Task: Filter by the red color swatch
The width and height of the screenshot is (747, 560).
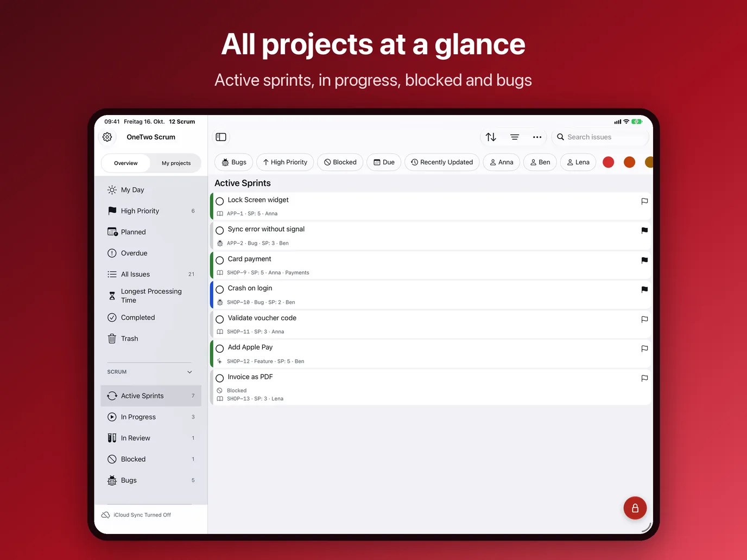Action: click(x=609, y=162)
